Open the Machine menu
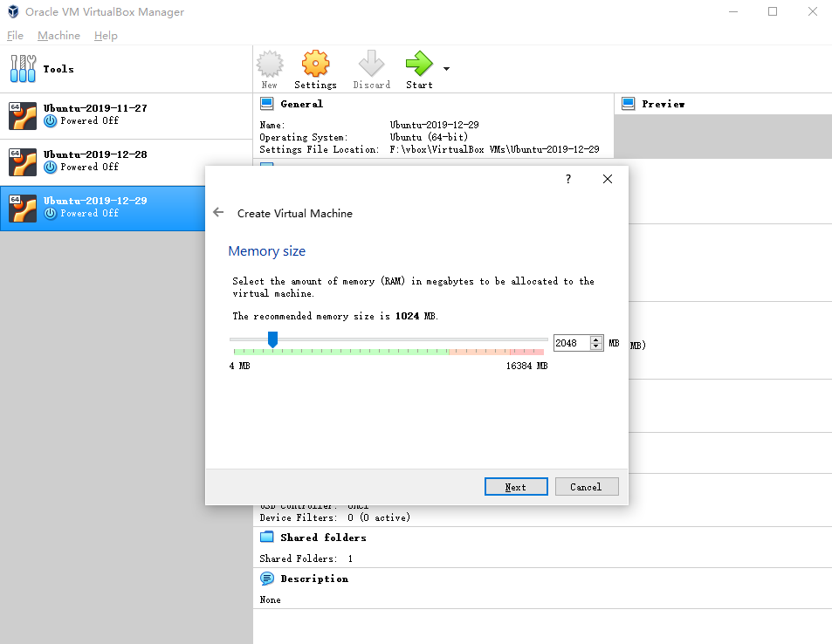The image size is (832, 644). coord(58,36)
